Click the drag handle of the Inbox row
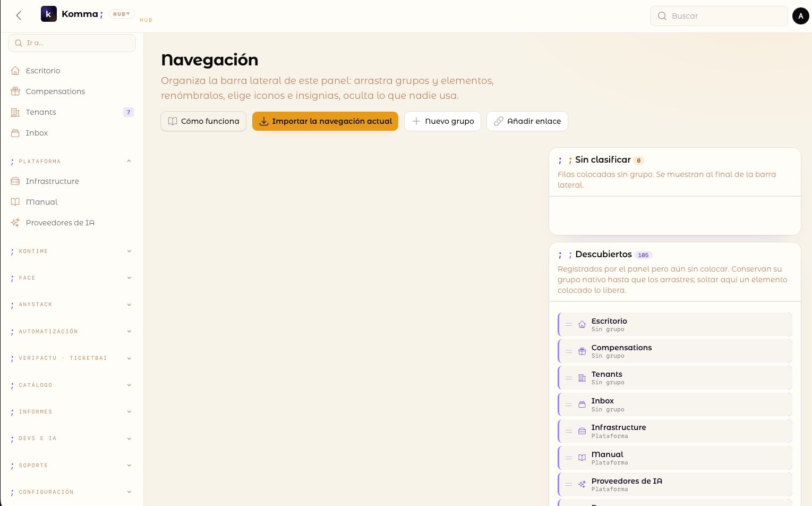 pyautogui.click(x=569, y=404)
